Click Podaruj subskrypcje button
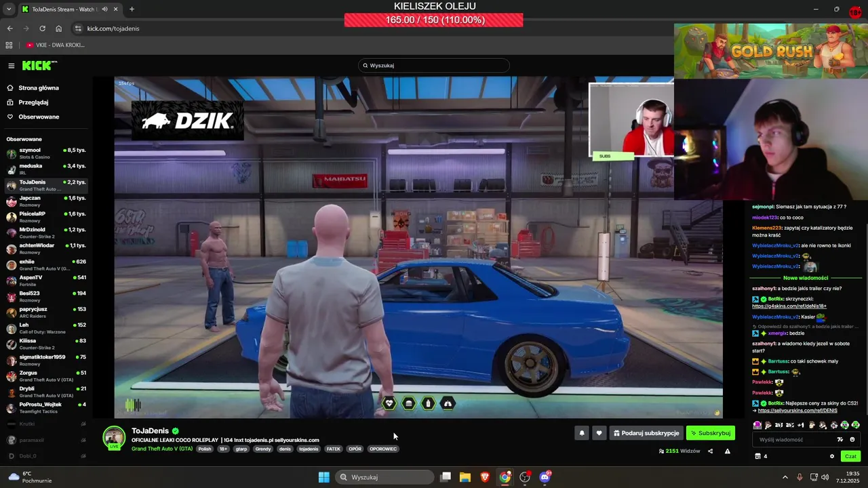The height and width of the screenshot is (488, 868). 646,433
